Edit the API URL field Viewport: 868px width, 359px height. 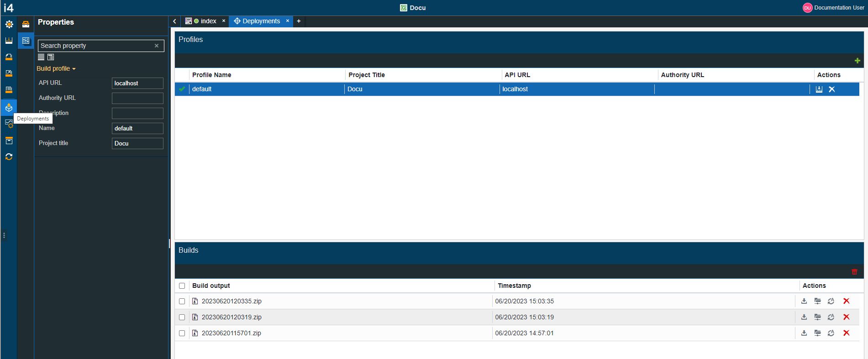[x=137, y=83]
